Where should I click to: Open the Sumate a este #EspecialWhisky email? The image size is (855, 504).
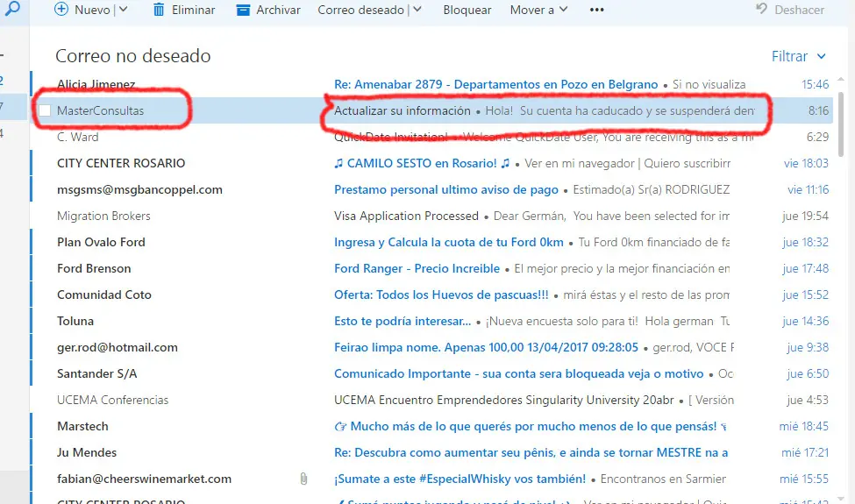click(x=460, y=479)
